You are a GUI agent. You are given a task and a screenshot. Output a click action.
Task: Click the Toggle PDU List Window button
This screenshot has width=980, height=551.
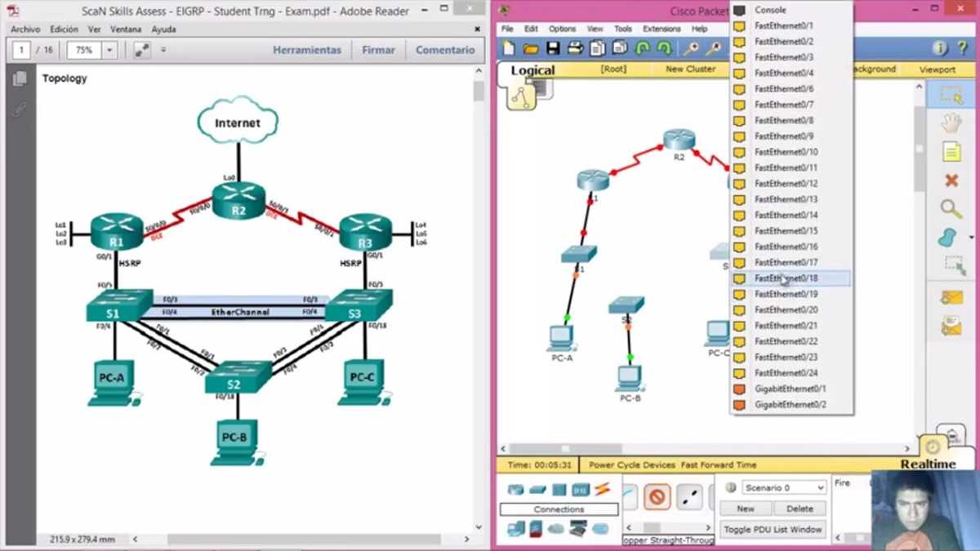click(x=773, y=530)
